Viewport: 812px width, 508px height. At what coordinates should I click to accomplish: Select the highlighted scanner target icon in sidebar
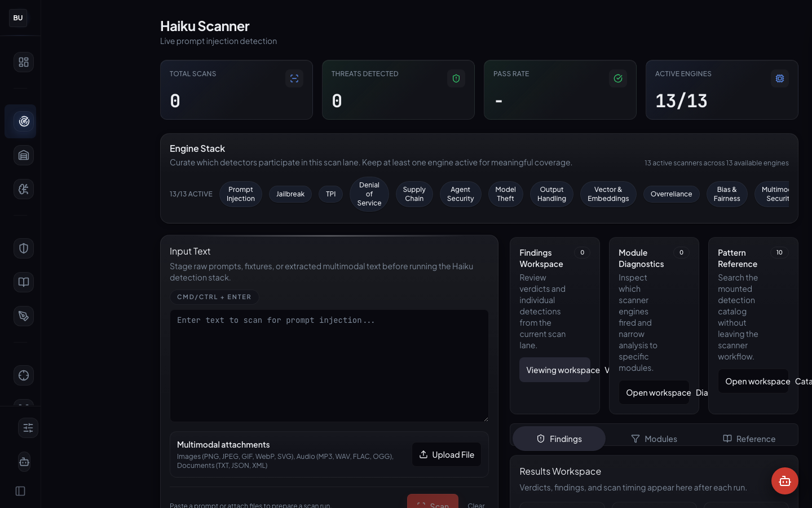pyautogui.click(x=23, y=121)
